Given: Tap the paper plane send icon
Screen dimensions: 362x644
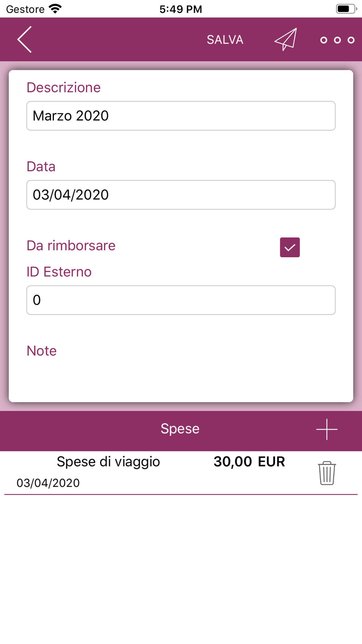Looking at the screenshot, I should (286, 39).
